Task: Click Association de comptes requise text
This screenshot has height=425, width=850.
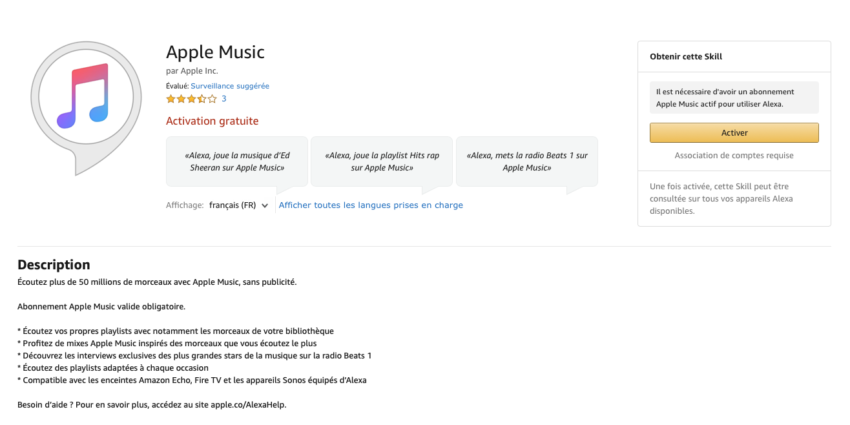Action: click(x=734, y=156)
